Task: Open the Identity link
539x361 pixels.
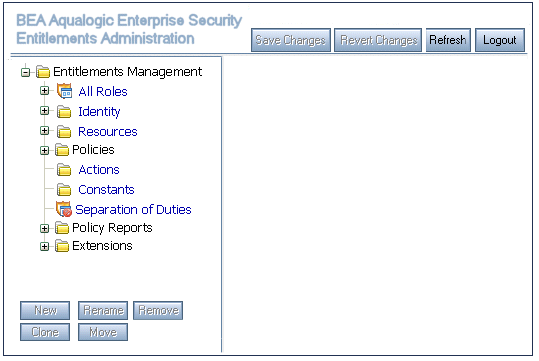Action: 99,112
